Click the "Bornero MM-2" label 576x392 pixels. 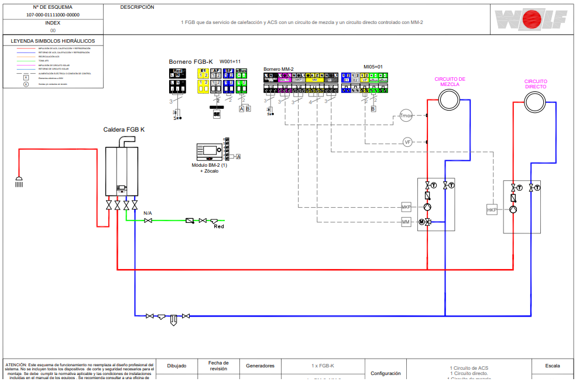(279, 69)
